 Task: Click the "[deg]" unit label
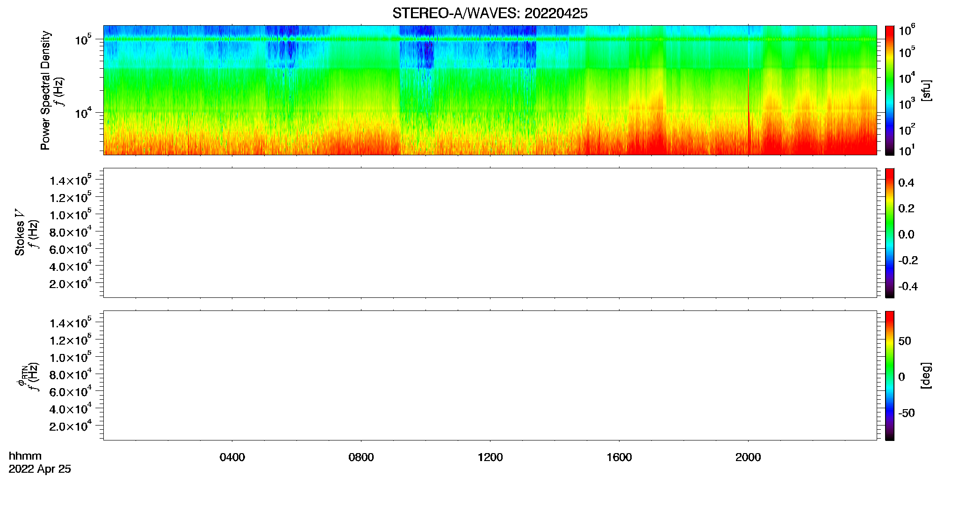pyautogui.click(x=926, y=375)
